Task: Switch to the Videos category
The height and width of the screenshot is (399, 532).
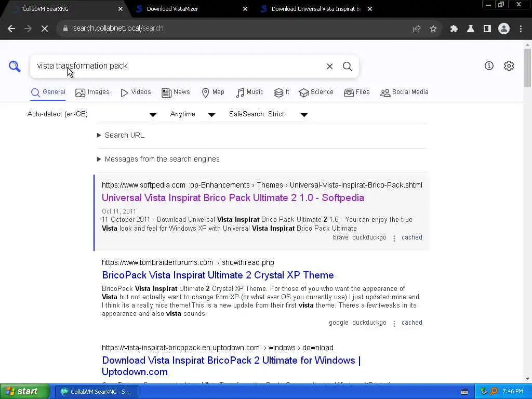Action: 136,92
